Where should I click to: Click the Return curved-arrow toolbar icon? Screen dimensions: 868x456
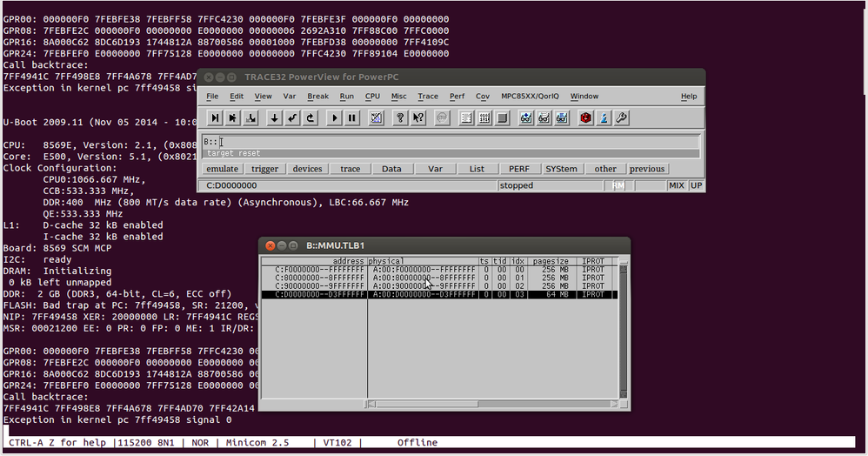coord(292,117)
